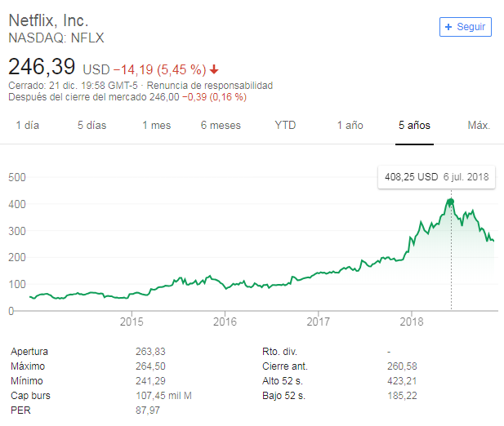Screen dimensions: 504x426
Task: Click the 246,39 current price value
Action: coord(42,65)
